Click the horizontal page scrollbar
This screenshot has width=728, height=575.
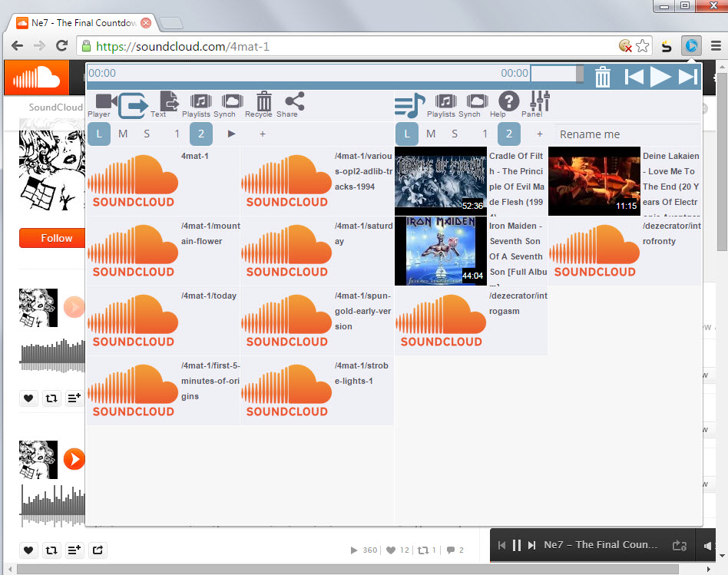pyautogui.click(x=347, y=569)
